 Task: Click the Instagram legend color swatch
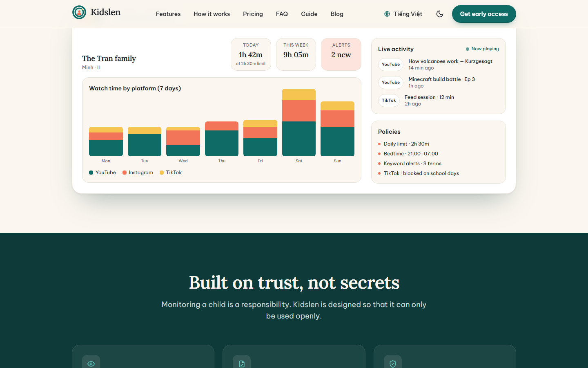click(x=125, y=173)
